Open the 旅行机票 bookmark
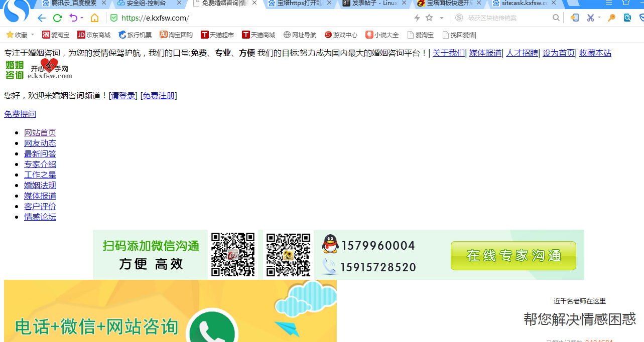The height and width of the screenshot is (342, 644). coord(135,35)
